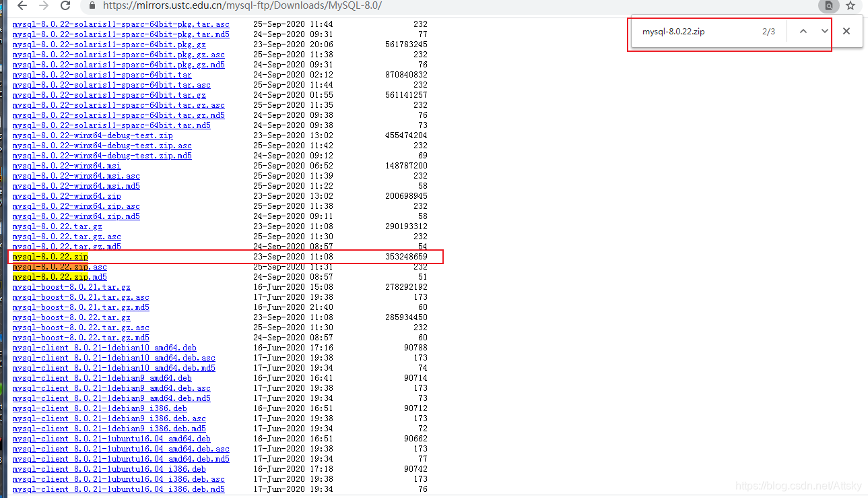The height and width of the screenshot is (498, 868).
Task: Click file size 200698945
Action: pyautogui.click(x=406, y=196)
